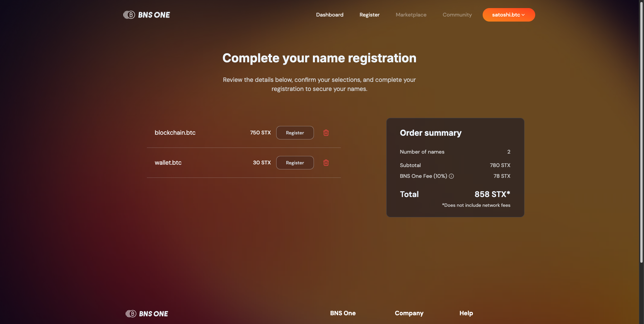644x324 pixels.
Task: Click the 780 STX subtotal value
Action: tap(500, 165)
